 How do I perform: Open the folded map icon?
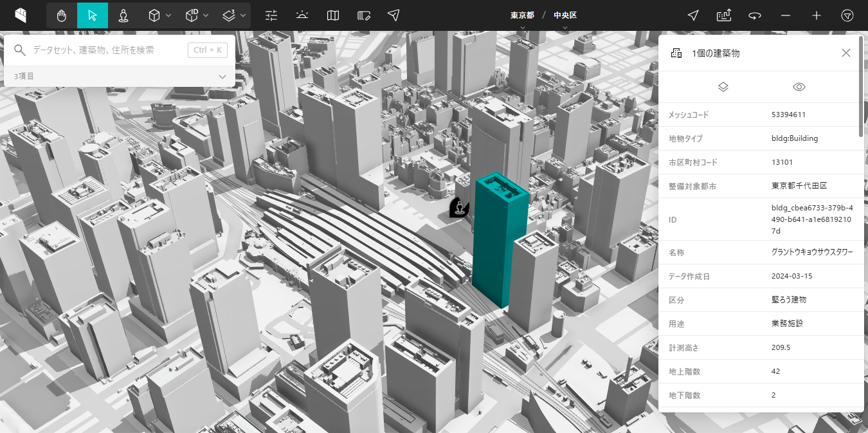[x=332, y=15]
